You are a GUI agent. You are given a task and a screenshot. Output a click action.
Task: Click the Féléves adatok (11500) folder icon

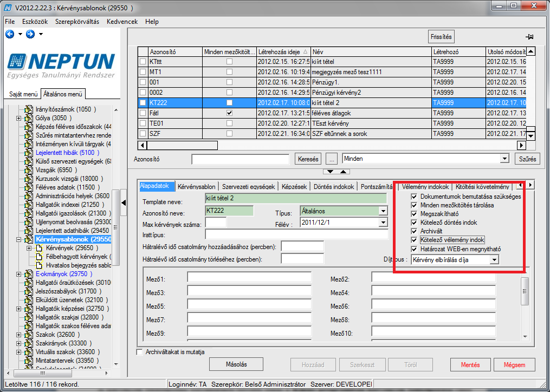[x=29, y=187]
